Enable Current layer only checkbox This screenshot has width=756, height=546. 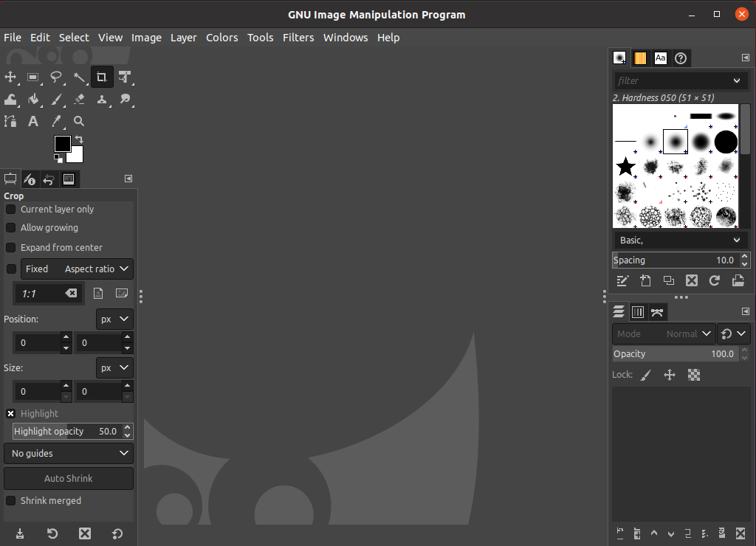pos(11,210)
